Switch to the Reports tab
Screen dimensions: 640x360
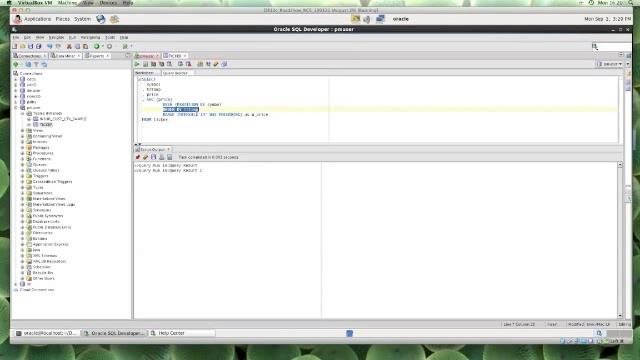tap(97, 56)
